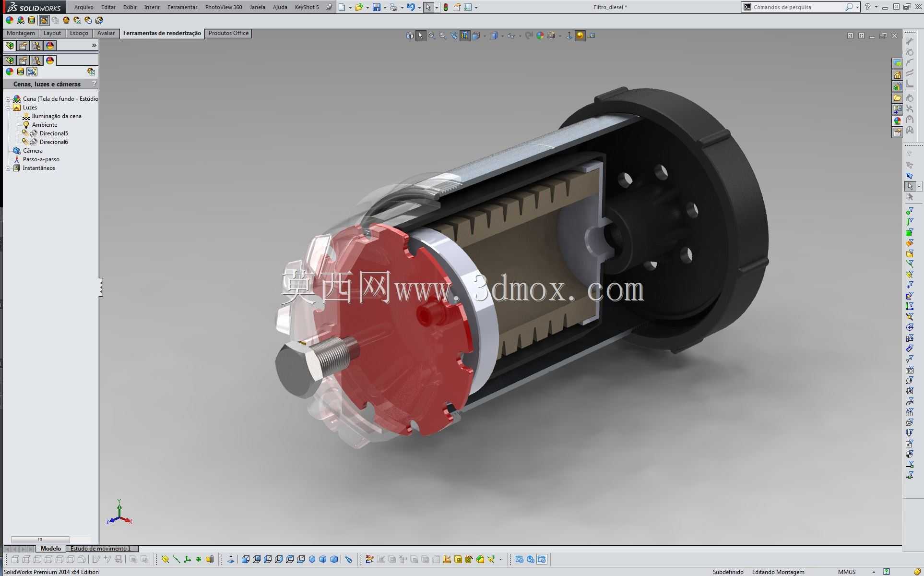Click the panel collapse handle on left edge

pos(101,287)
